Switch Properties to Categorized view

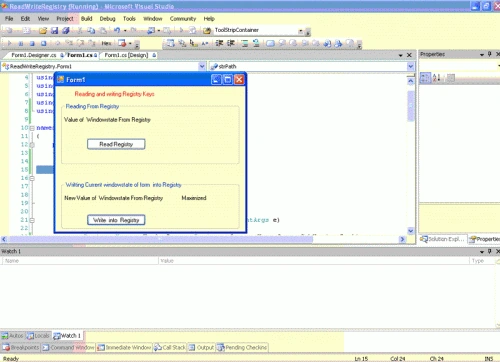(425, 78)
